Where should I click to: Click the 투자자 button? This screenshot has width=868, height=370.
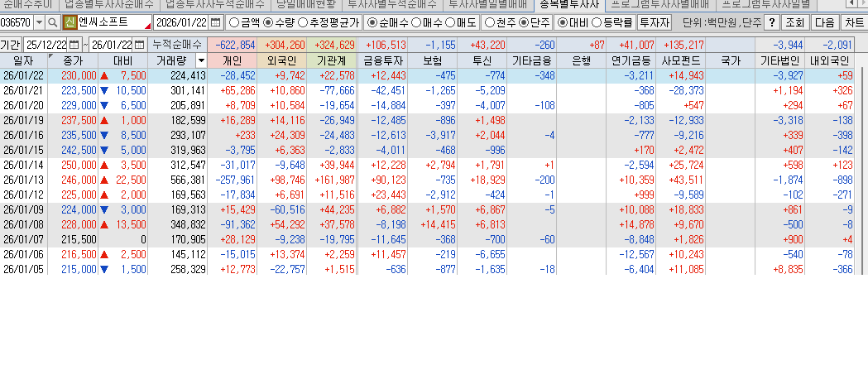(655, 22)
